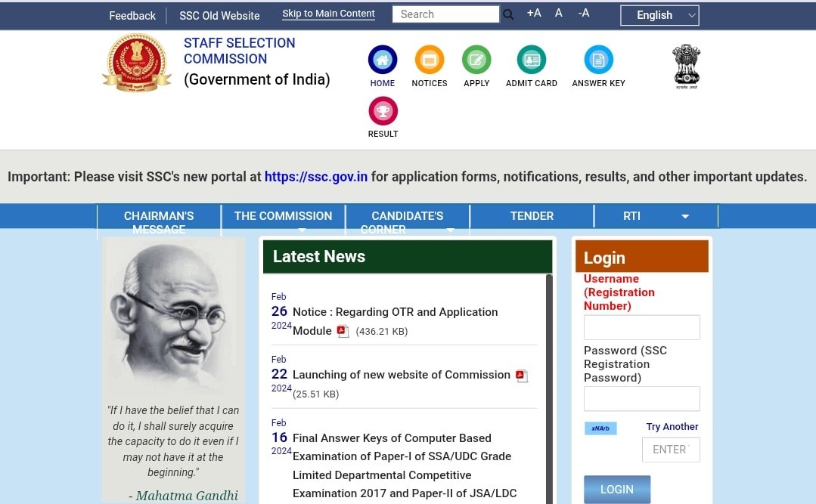816x504 pixels.
Task: Click Skip to Main Content link
Action: tap(328, 14)
